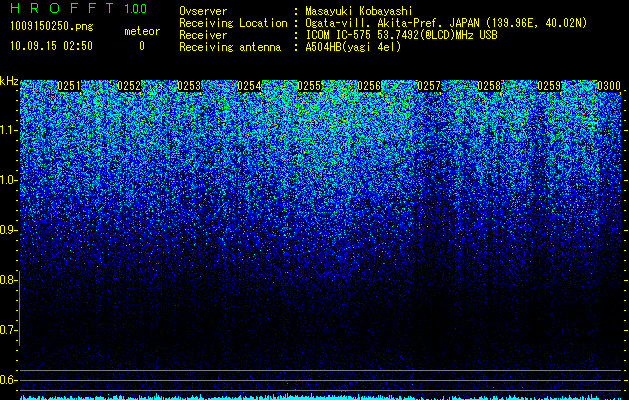The image size is (629, 400).
Task: Select the 0254 time marker
Action: [249, 86]
